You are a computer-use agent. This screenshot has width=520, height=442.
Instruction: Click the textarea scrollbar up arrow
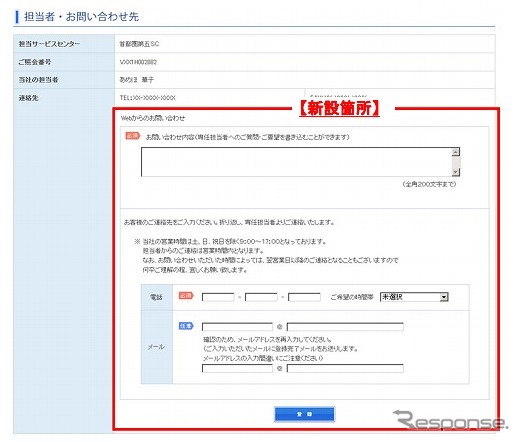(456, 152)
